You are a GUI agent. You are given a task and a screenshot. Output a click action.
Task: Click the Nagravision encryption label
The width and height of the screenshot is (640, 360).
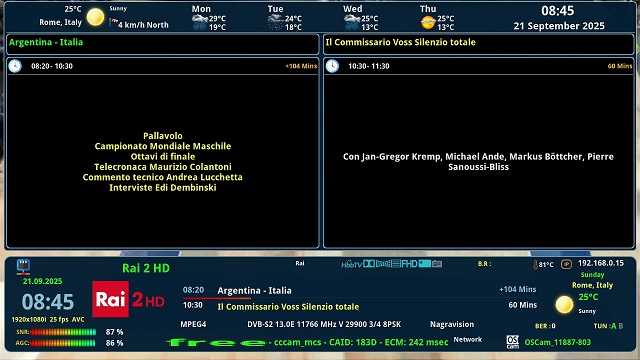point(452,324)
